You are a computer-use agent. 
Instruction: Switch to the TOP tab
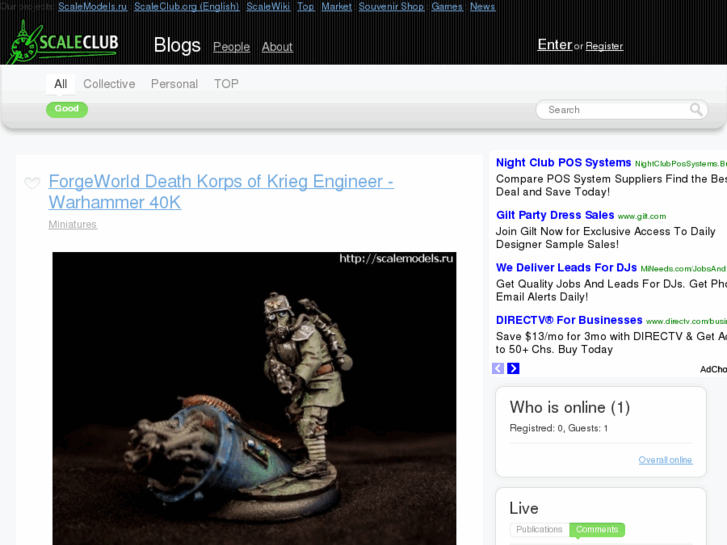[226, 84]
